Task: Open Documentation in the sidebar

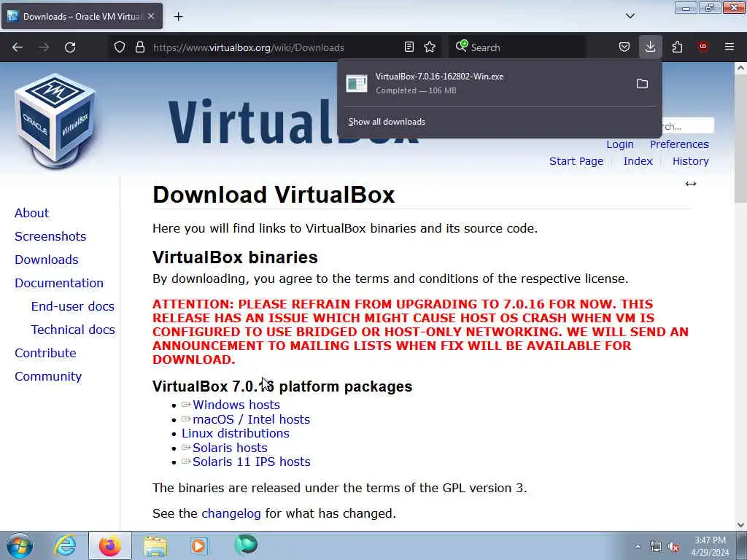Action: [59, 283]
